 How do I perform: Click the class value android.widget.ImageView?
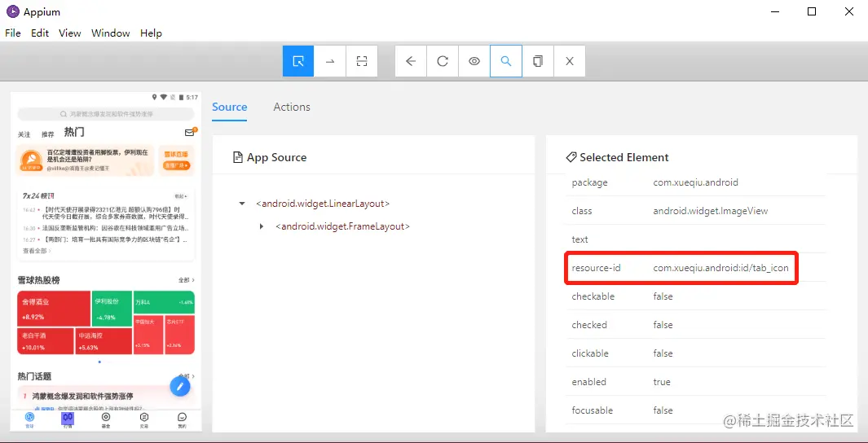coord(710,211)
